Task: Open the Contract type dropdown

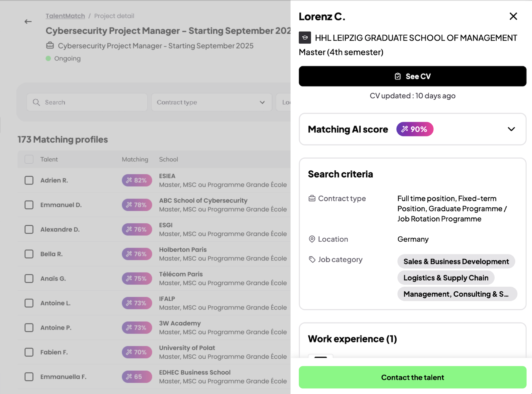Action: (x=211, y=102)
